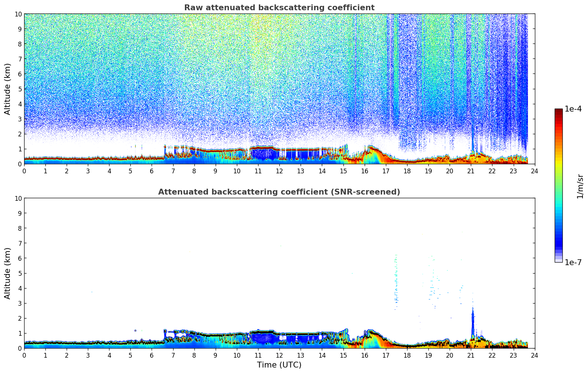Screen dimensions: 588x373
Task: Click the "1/m/sr" colorbar unit label
Action: point(580,186)
